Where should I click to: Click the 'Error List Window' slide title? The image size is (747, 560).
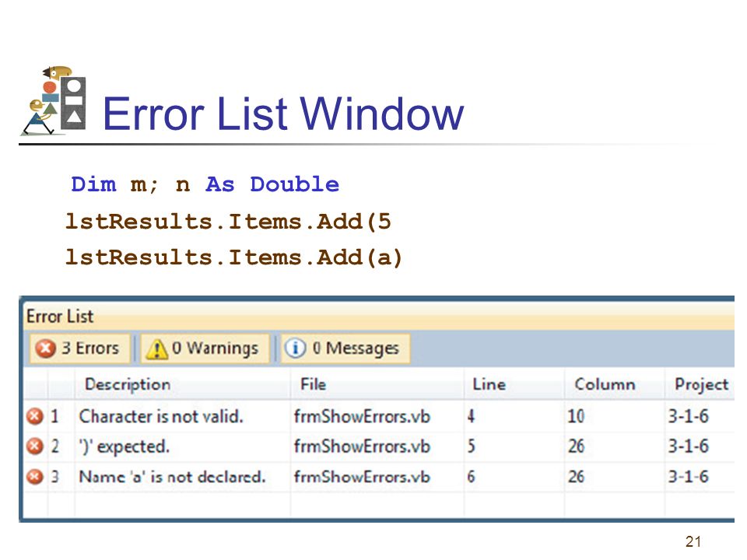click(283, 114)
